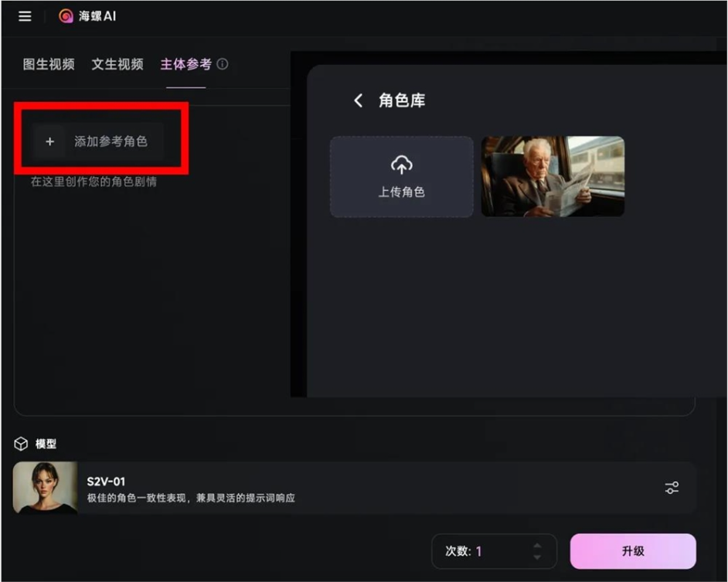This screenshot has width=728, height=582.
Task: Select the elderly man character thumbnail
Action: [553, 176]
